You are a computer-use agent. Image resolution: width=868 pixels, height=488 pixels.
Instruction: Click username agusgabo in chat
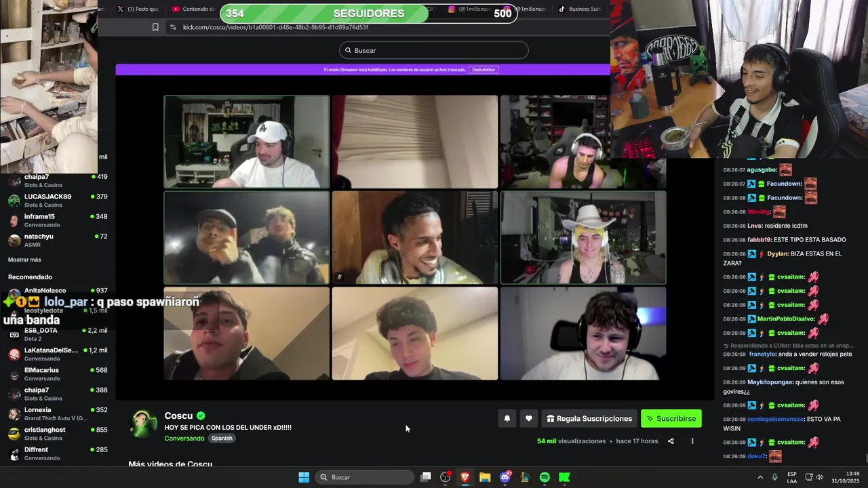(x=761, y=170)
